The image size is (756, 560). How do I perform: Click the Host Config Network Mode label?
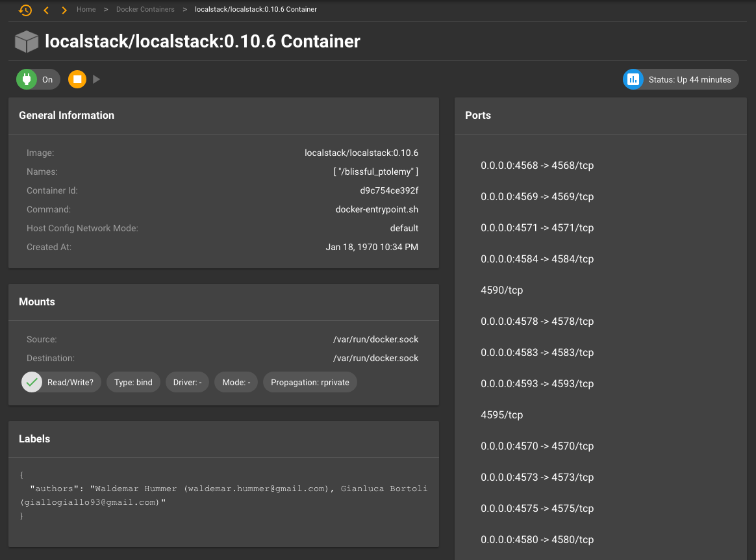click(x=82, y=228)
